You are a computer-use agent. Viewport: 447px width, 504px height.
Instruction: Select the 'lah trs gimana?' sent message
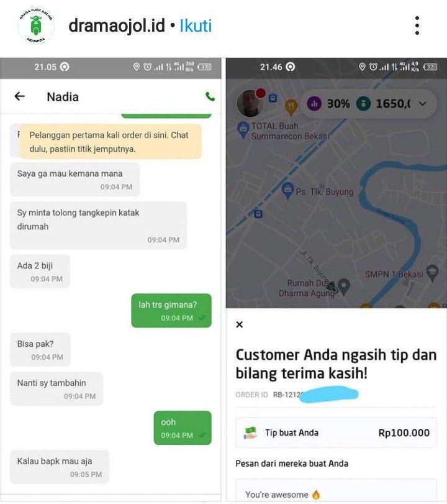click(x=171, y=311)
